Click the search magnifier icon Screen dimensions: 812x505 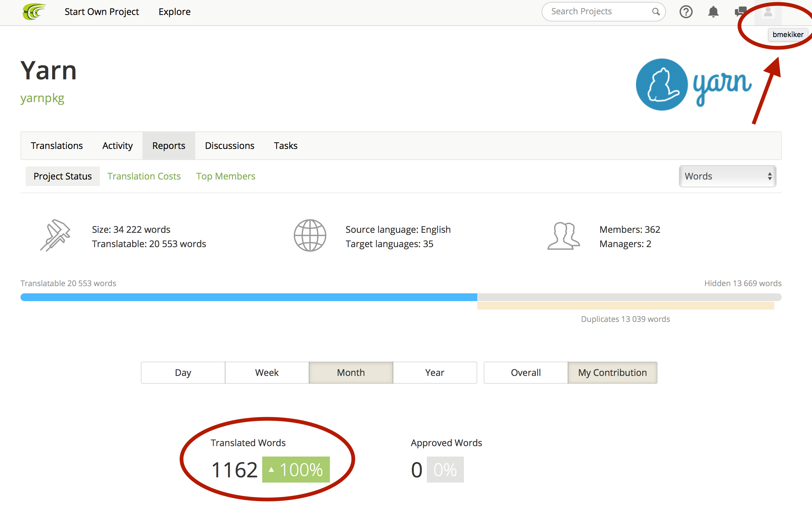[656, 12]
